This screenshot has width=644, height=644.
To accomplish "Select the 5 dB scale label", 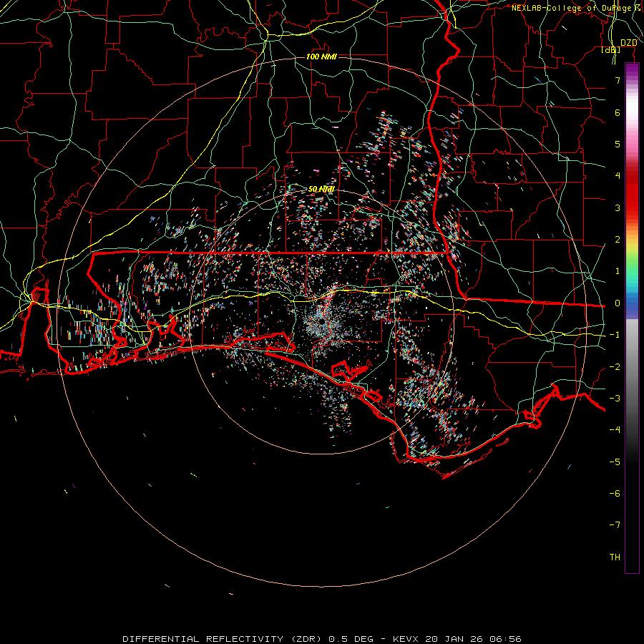I will 618,144.
